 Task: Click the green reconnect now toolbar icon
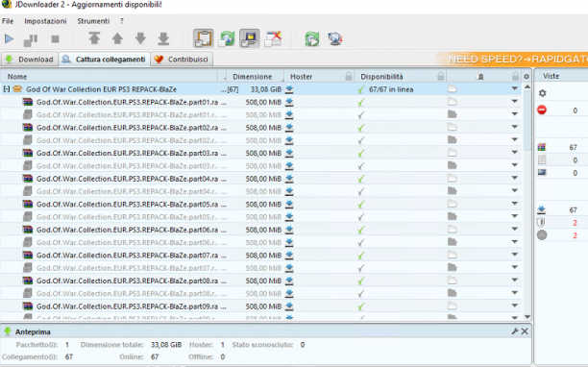coord(312,38)
